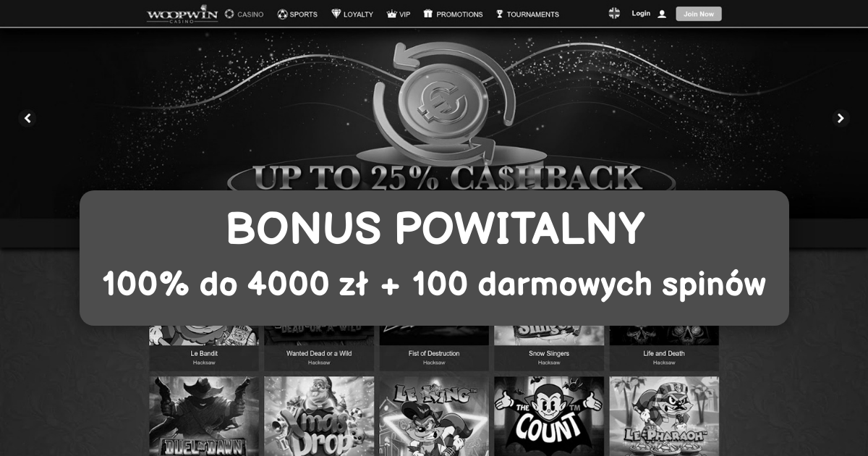The height and width of the screenshot is (456, 868).
Task: Click the crown VIP icon
Action: click(392, 14)
